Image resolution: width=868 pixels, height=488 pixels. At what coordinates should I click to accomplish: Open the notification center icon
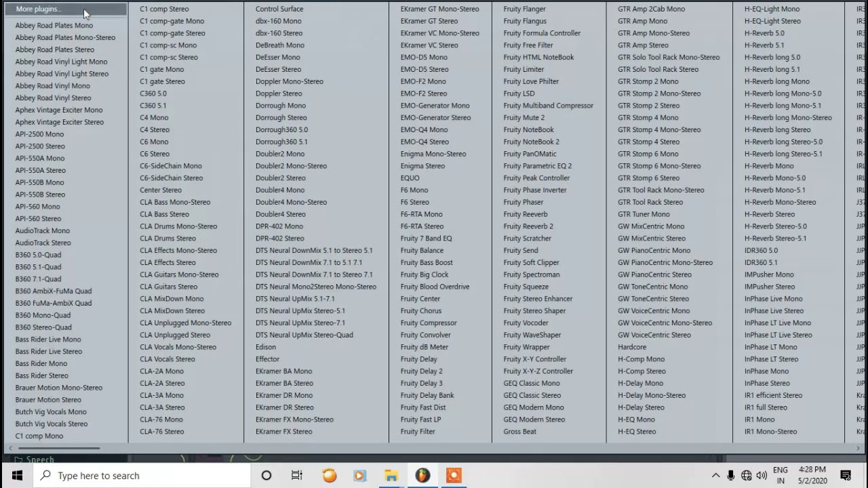point(846,475)
